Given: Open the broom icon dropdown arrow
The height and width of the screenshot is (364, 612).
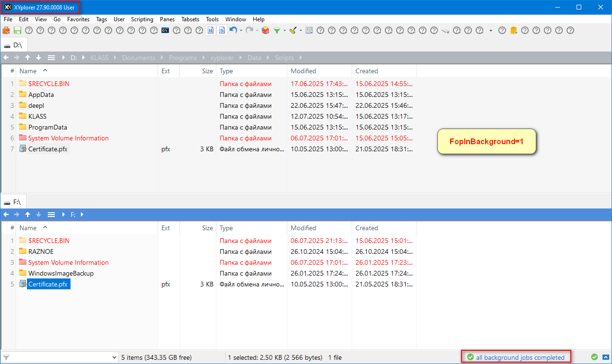Looking at the screenshot, I should [x=301, y=30].
